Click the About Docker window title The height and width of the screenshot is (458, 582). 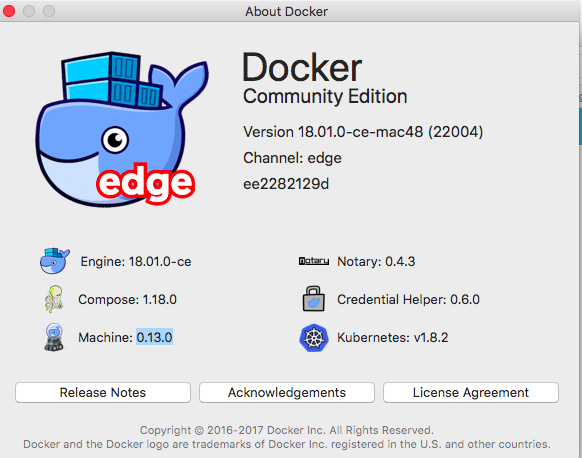287,12
